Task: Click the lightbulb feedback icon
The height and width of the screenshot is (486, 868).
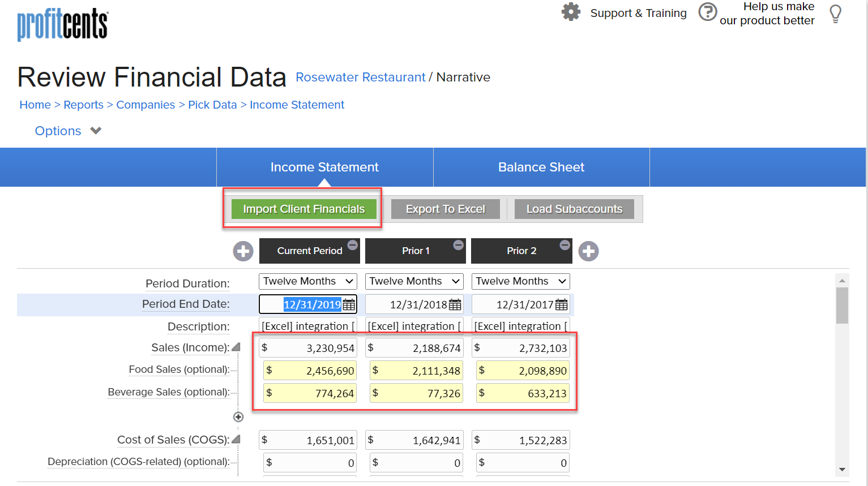Action: 835,14
